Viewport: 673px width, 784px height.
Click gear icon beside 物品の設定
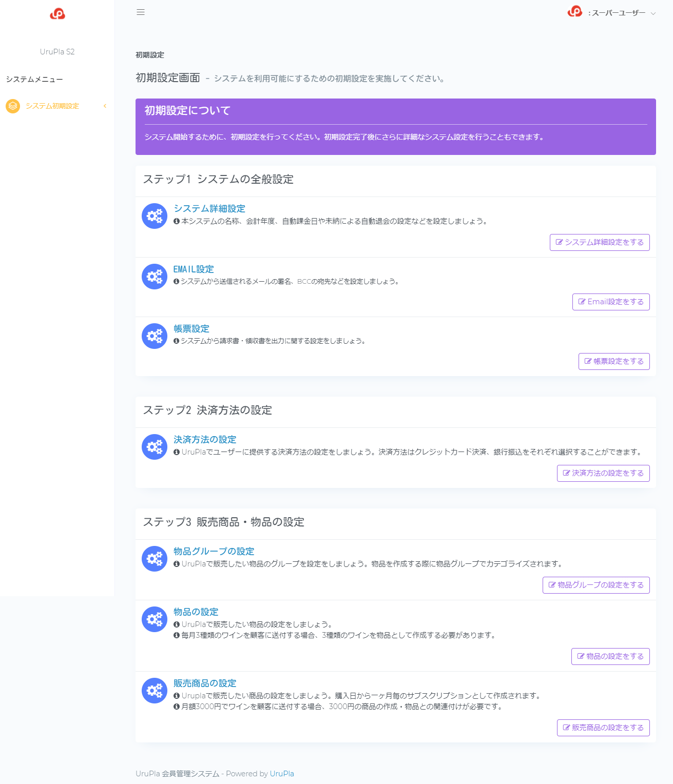coord(155,619)
